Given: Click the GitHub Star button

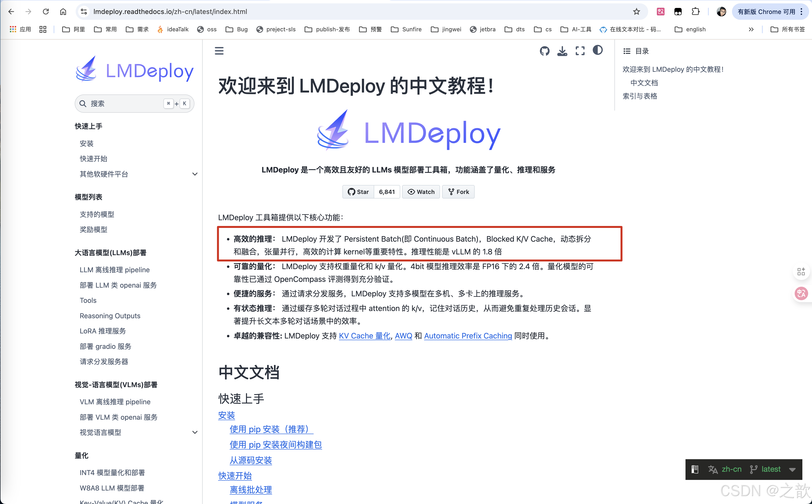Looking at the screenshot, I should tap(358, 192).
